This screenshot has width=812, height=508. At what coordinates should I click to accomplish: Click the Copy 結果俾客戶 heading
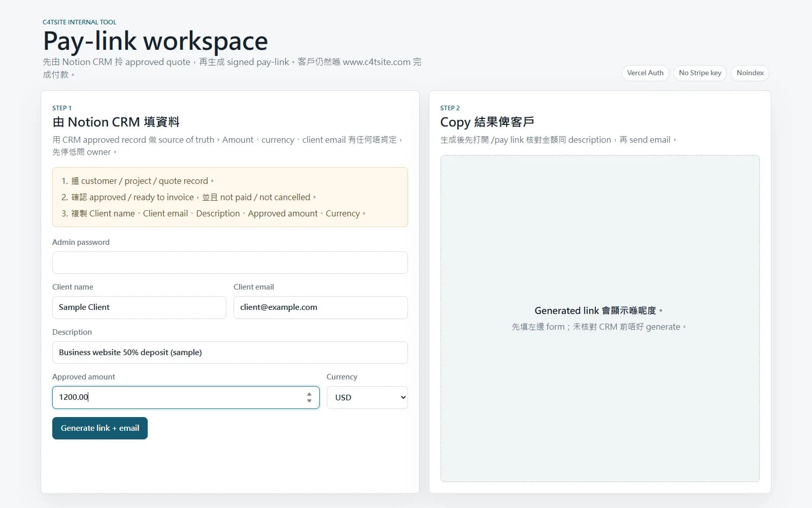tap(487, 122)
